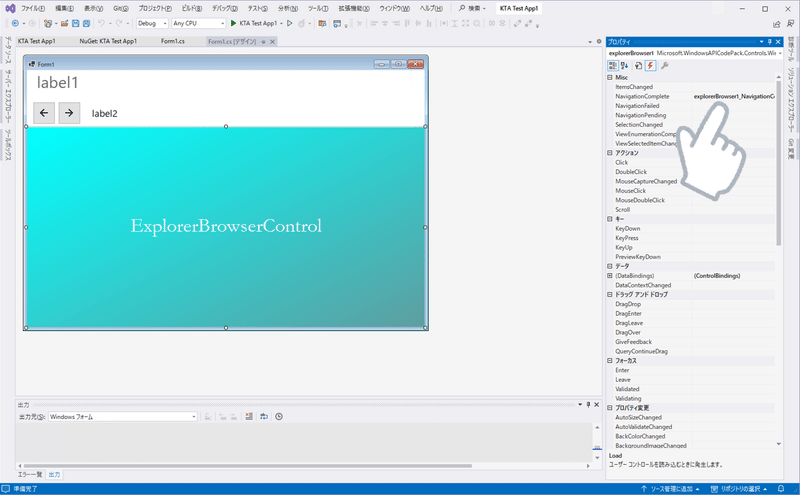Click the back arrow button on Form1
This screenshot has height=495, width=800.
click(x=44, y=113)
